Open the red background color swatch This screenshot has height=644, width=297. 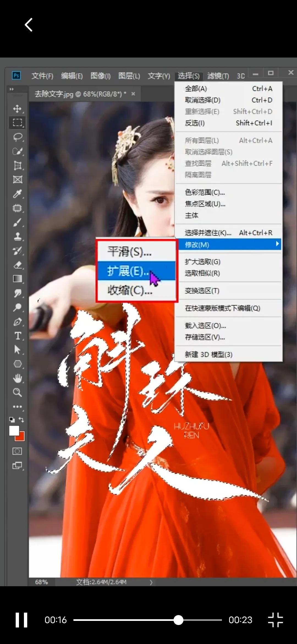pyautogui.click(x=22, y=438)
